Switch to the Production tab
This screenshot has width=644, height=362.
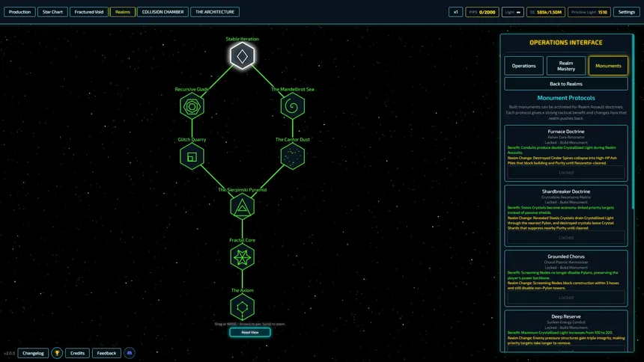[19, 12]
